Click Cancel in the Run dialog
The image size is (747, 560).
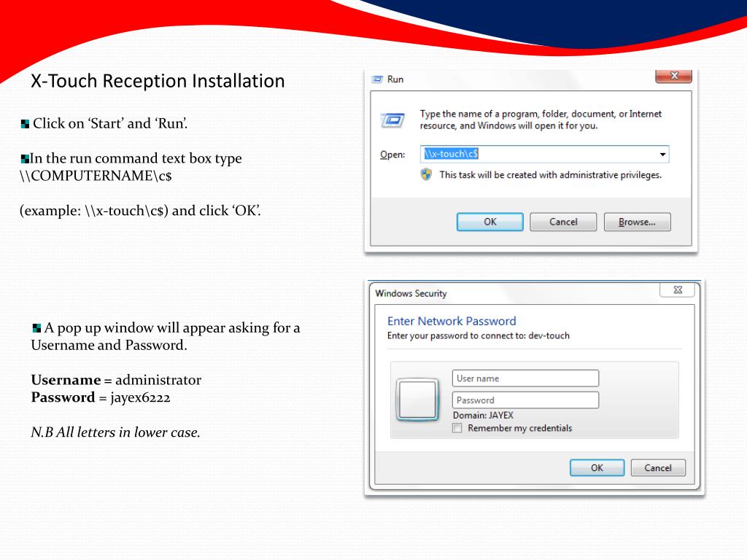(563, 222)
